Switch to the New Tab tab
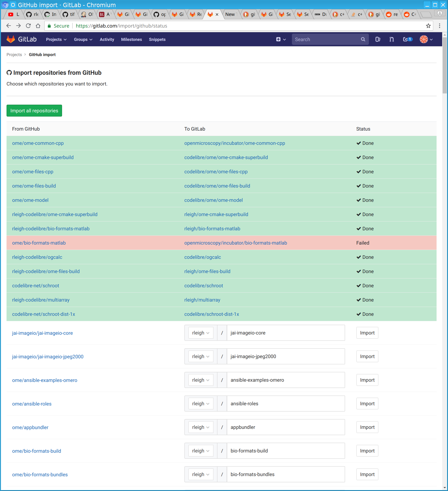Screen dimensions: 448x491 coord(231,14)
